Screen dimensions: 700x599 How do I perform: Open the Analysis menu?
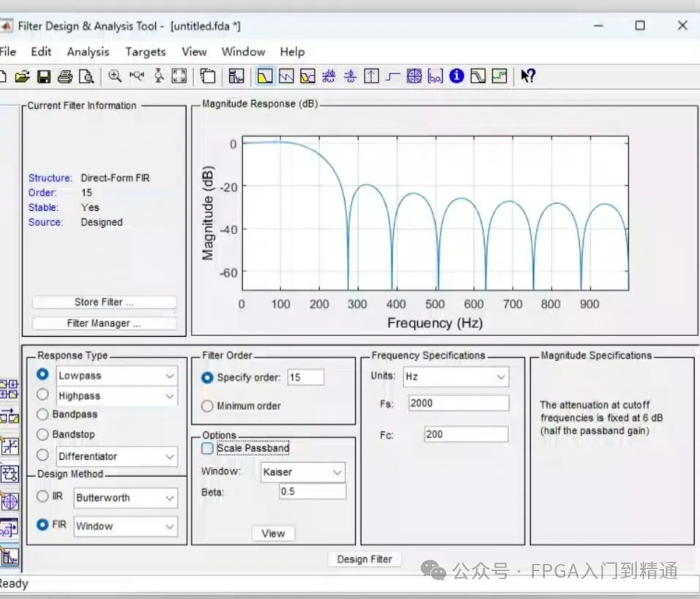[87, 52]
